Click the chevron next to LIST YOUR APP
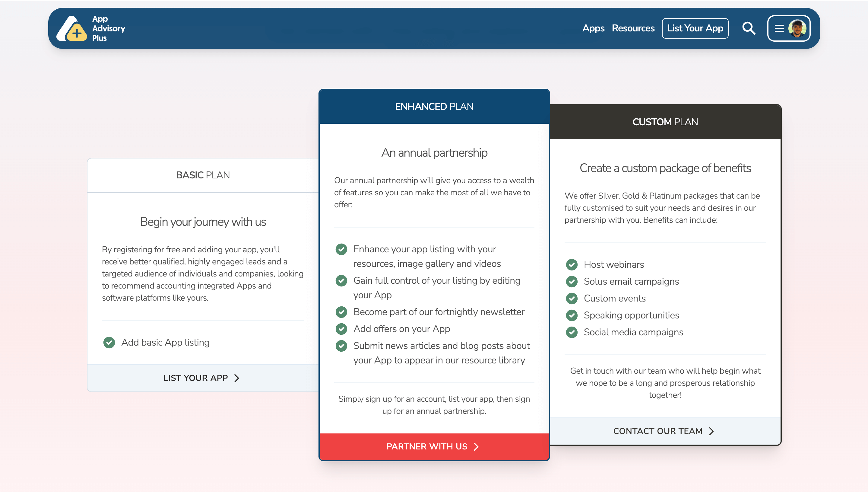 237,378
